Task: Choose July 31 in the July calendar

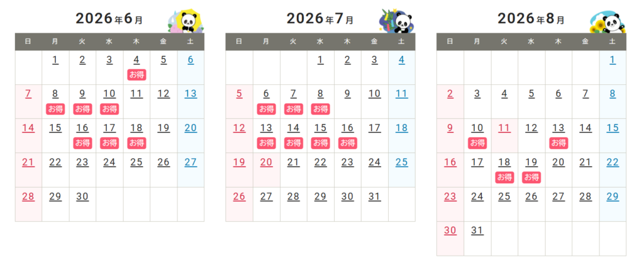Action: (375, 196)
